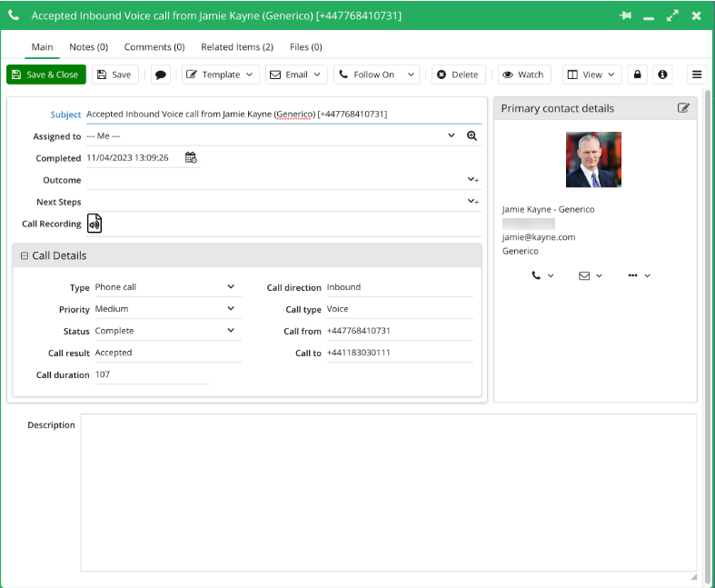Expand the Follow On arrow menu
715x588 pixels.
point(411,75)
